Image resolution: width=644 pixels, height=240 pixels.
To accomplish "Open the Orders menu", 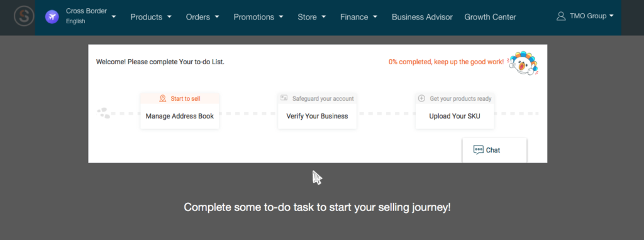I will click(x=203, y=17).
